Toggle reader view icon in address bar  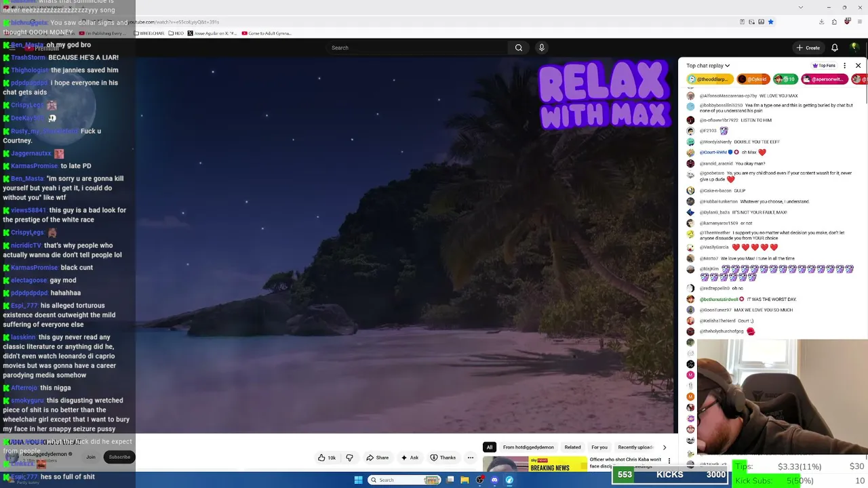[x=743, y=22]
